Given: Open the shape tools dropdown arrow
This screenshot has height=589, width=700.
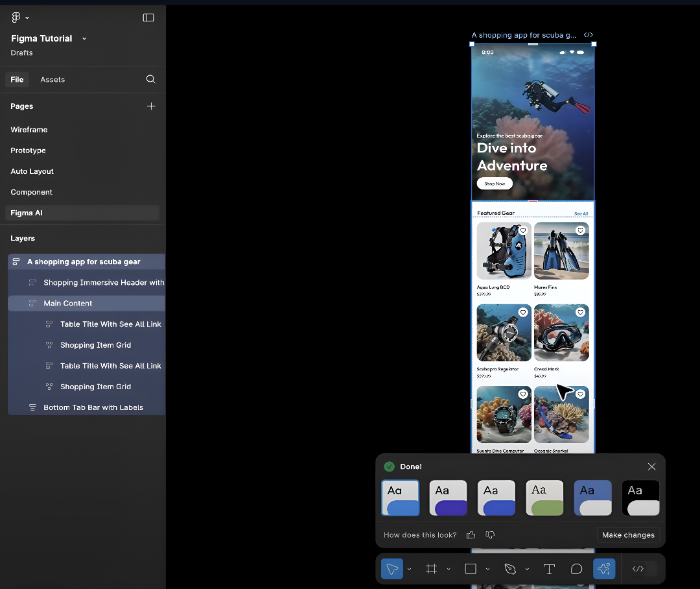Looking at the screenshot, I should 487,570.
